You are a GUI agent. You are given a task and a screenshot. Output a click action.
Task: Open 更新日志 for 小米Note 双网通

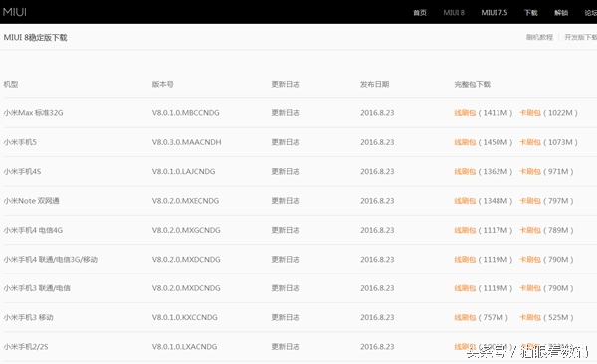click(x=286, y=201)
